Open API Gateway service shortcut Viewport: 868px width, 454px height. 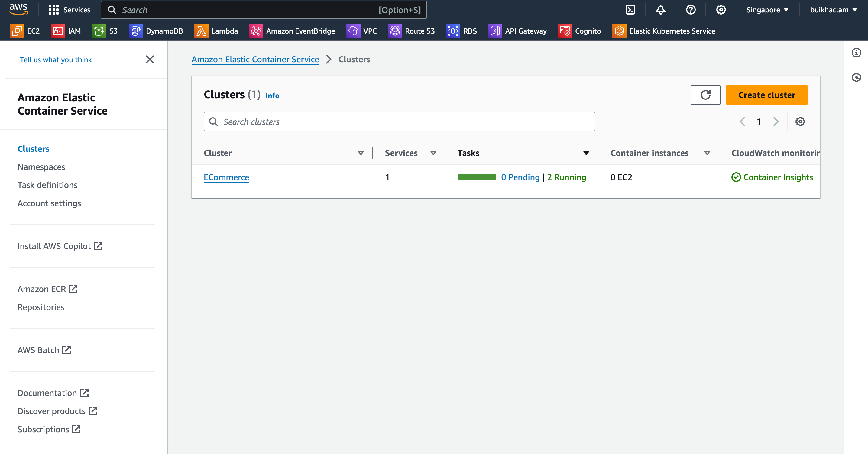[x=517, y=31]
